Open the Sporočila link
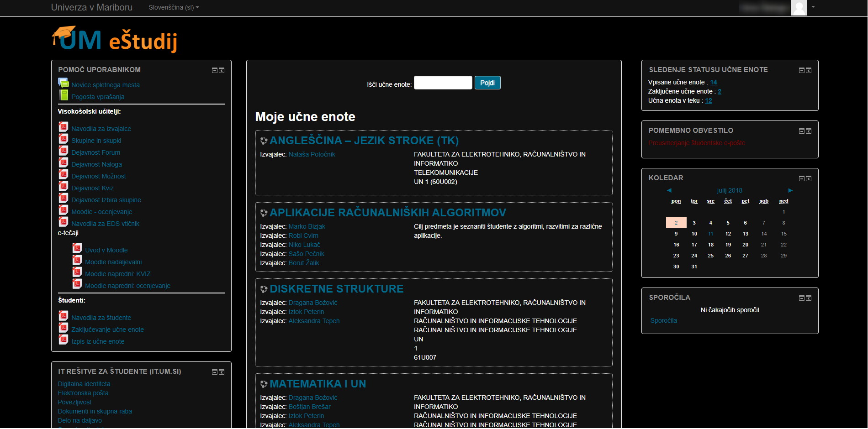This screenshot has width=868, height=429. (x=664, y=320)
